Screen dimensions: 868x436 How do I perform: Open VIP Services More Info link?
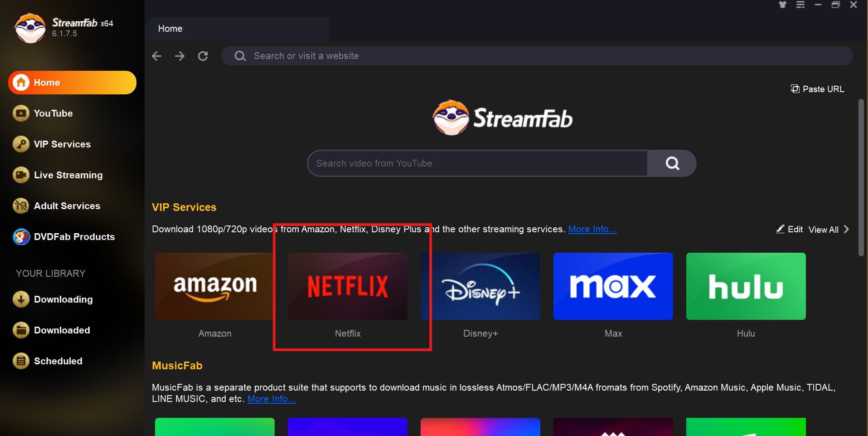592,229
